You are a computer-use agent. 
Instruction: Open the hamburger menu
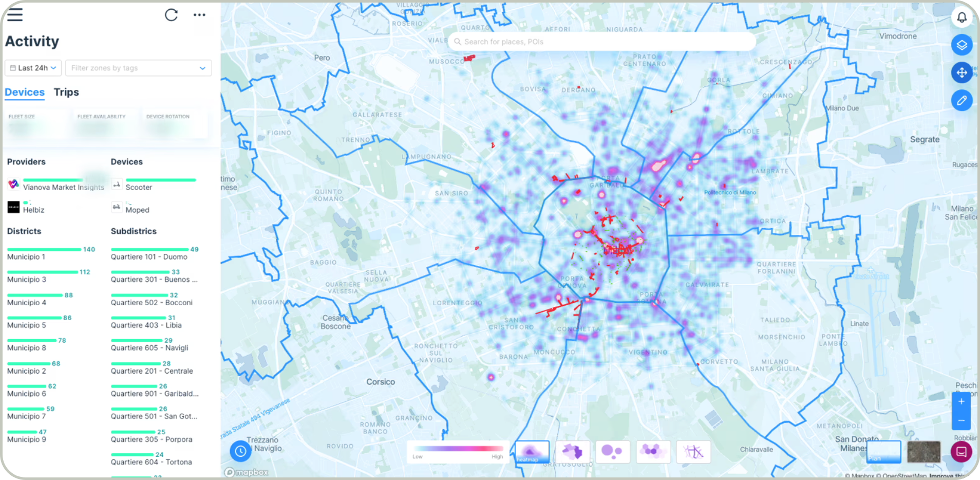coord(15,15)
